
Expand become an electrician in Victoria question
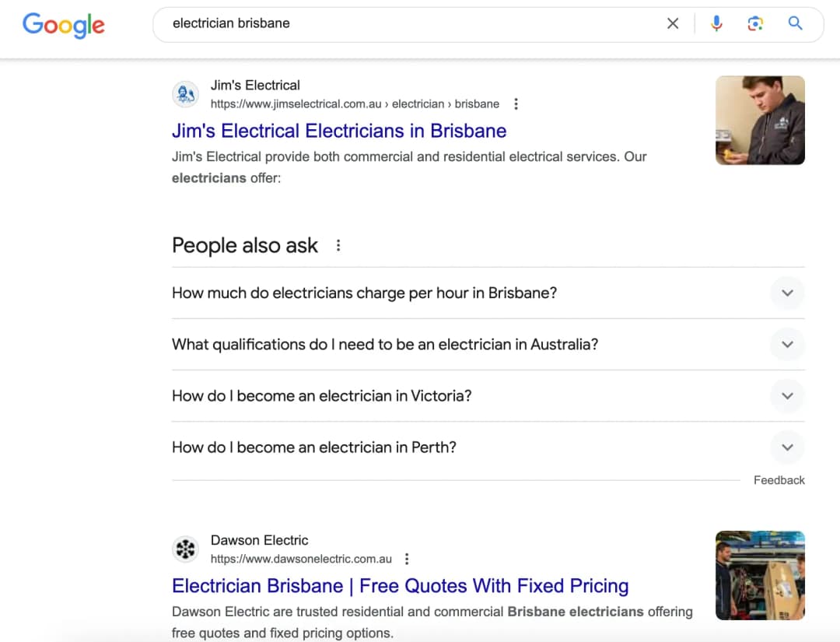[488, 396]
